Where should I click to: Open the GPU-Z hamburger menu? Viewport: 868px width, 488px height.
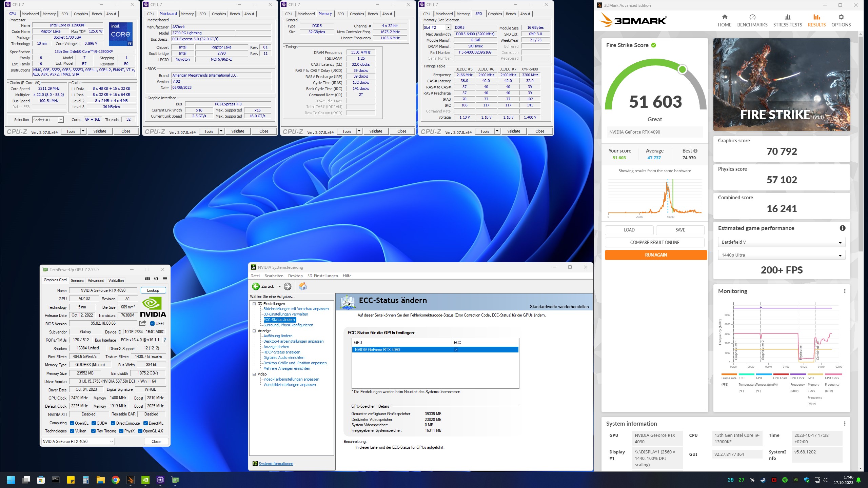165,279
